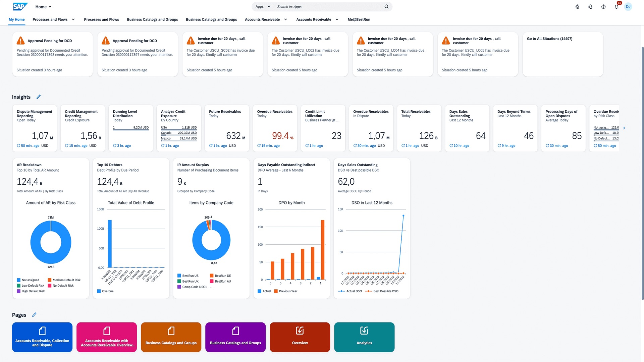This screenshot has width=644, height=362.
Task: Click the copilot icon in the shell bar
Action: pyautogui.click(x=577, y=6)
